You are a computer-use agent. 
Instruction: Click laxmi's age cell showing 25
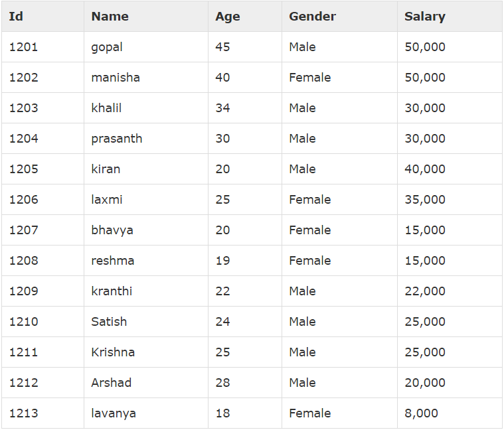222,200
